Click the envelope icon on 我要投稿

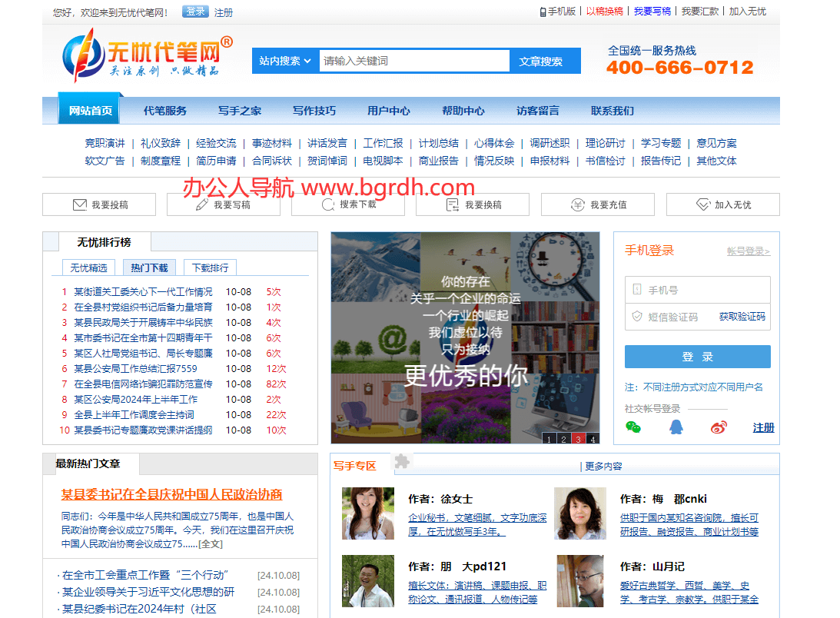80,204
